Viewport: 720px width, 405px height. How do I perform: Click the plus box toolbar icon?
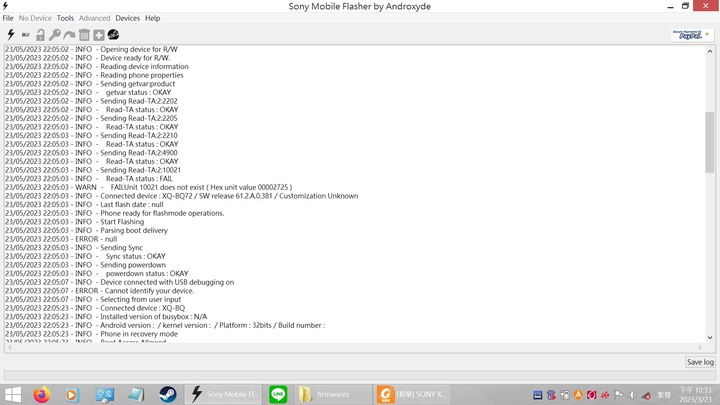[99, 35]
